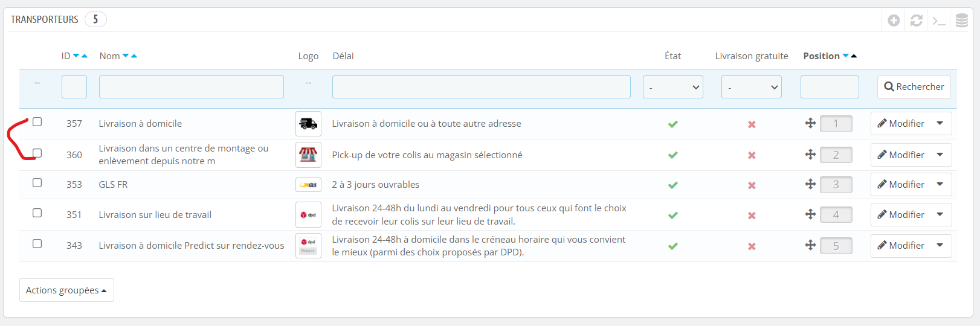The width and height of the screenshot is (980, 326).
Task: Expand the Modifier arrow for carrier 360
Action: (940, 155)
